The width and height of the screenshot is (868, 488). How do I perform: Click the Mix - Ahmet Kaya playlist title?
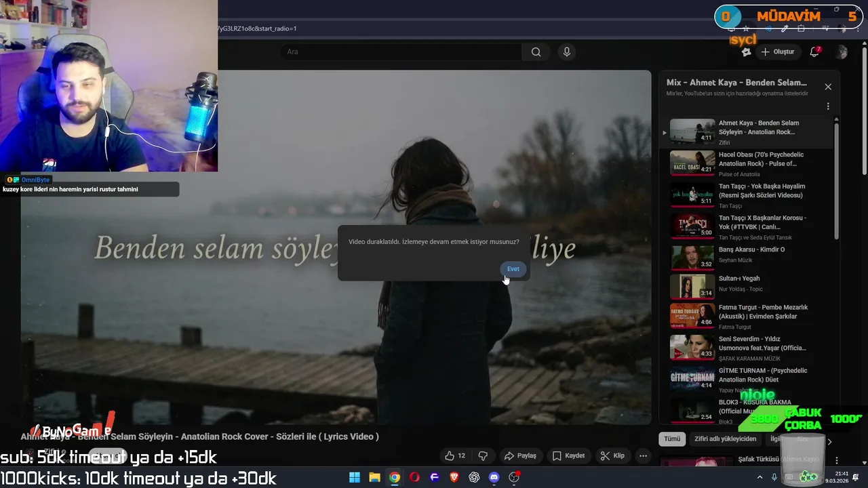point(736,83)
